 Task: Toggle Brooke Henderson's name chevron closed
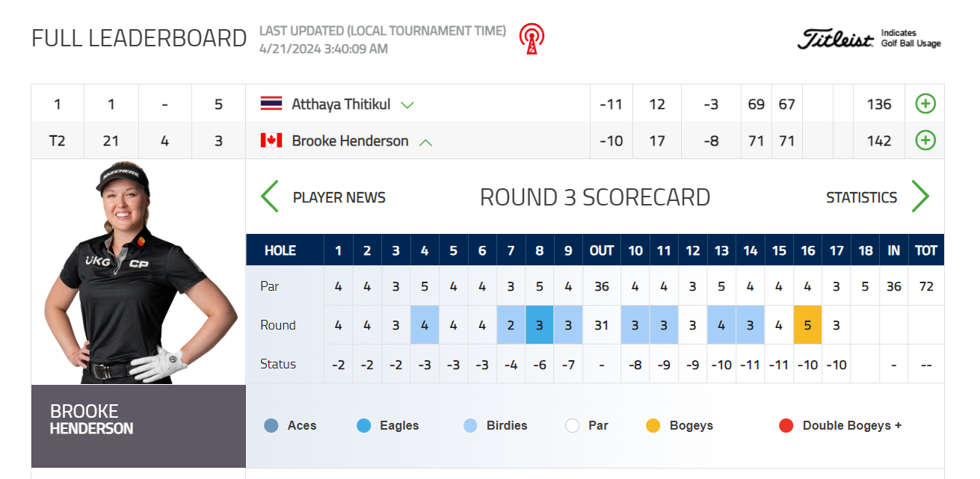click(426, 142)
